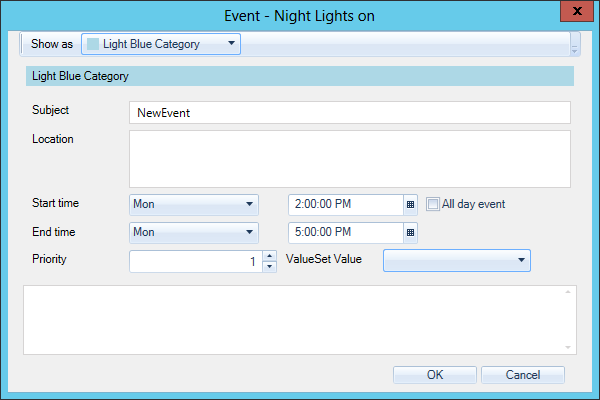The image size is (600, 400).
Task: Open the End time calendar picker icon
Action: pos(410,232)
